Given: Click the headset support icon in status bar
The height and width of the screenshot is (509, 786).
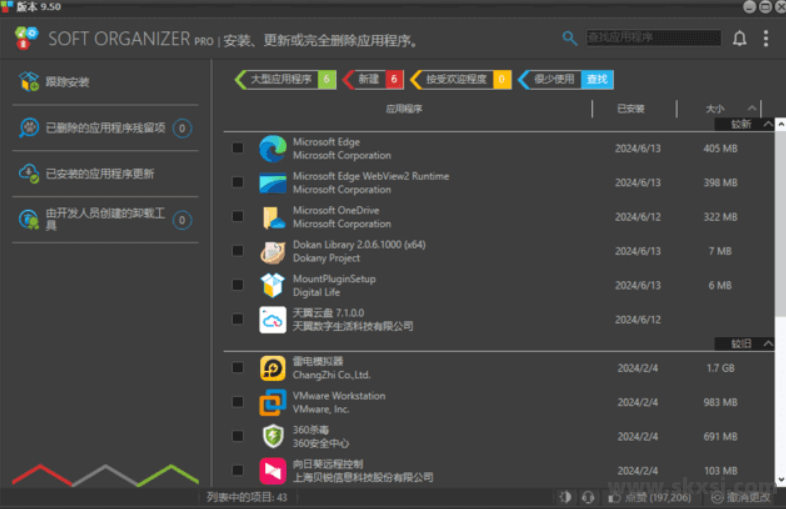Looking at the screenshot, I should 588,497.
